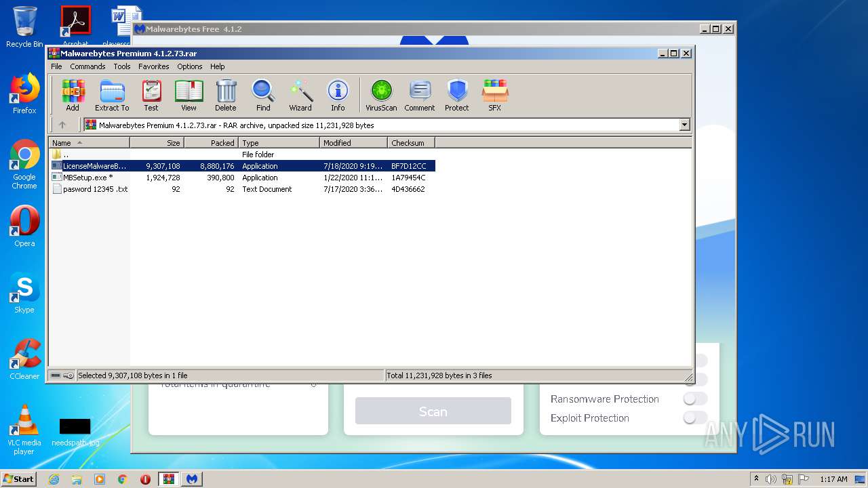This screenshot has height=488, width=868.
Task: Run VirusScan on the archive
Action: (381, 95)
